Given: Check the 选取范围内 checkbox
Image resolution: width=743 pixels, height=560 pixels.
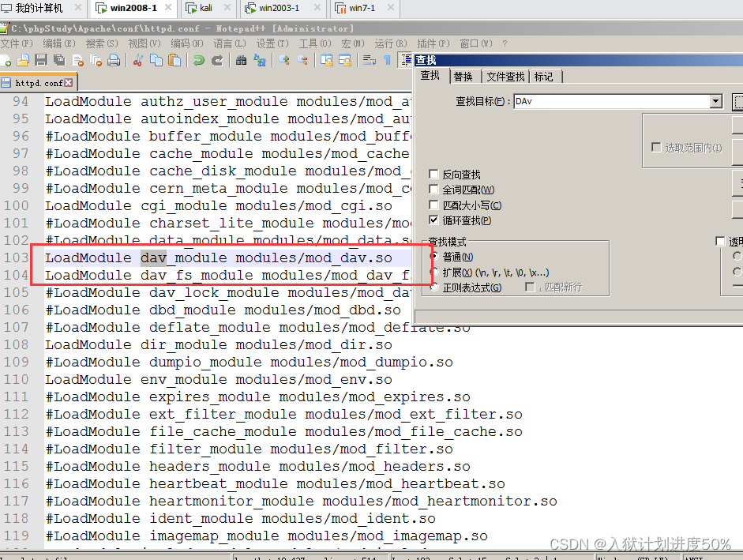Looking at the screenshot, I should (x=656, y=148).
